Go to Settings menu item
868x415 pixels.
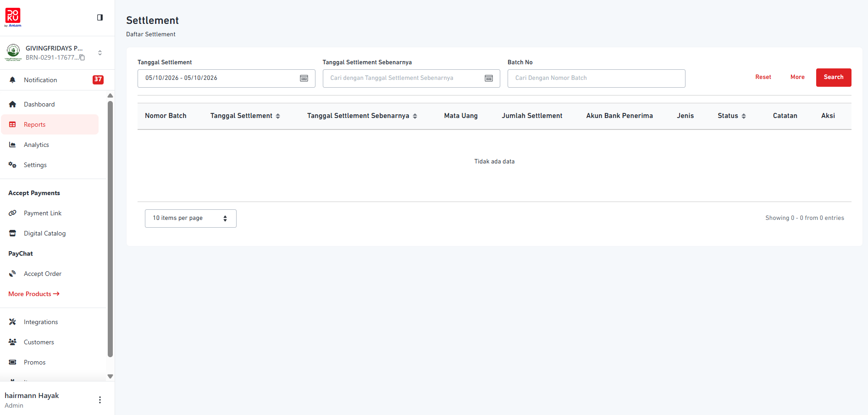[x=50, y=165]
